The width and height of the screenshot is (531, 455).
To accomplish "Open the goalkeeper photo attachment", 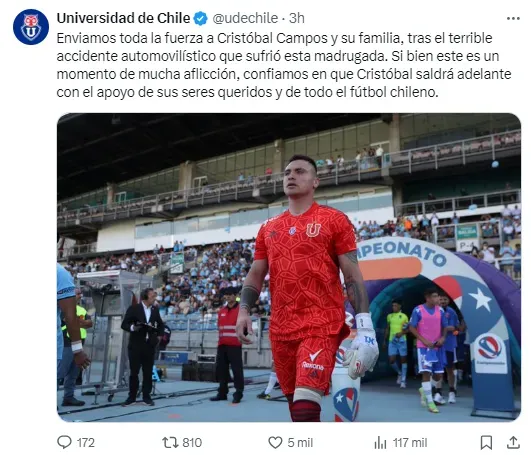I will tap(289, 267).
